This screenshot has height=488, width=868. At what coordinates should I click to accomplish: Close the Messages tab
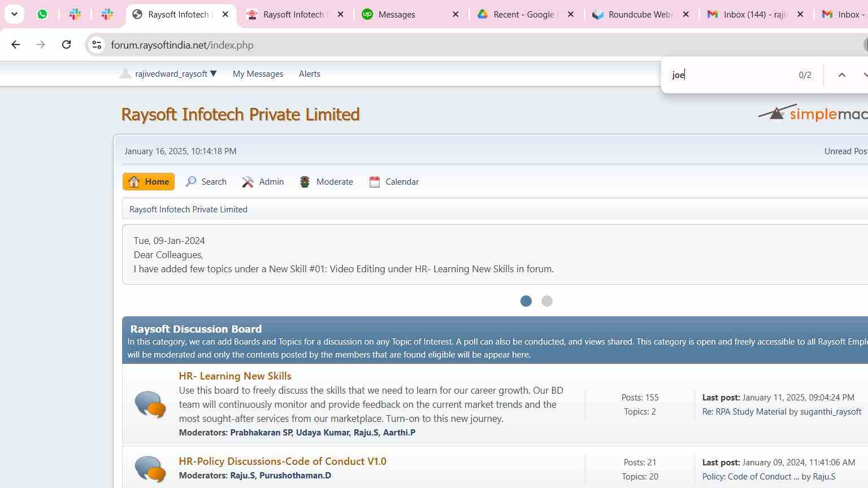point(455,14)
